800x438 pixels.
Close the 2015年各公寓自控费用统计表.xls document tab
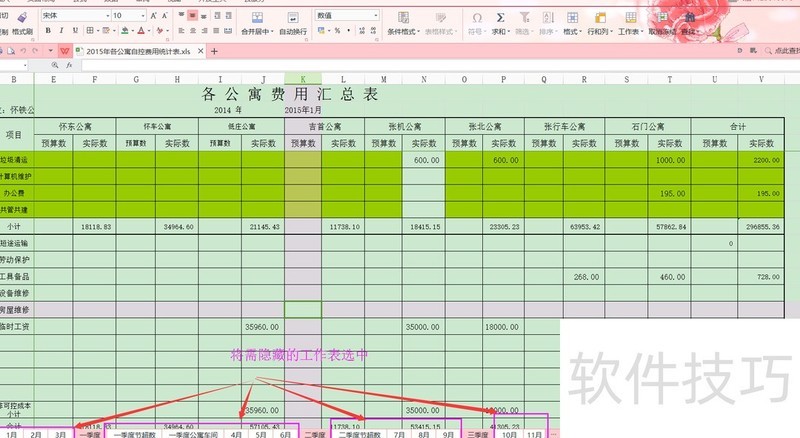[201, 51]
